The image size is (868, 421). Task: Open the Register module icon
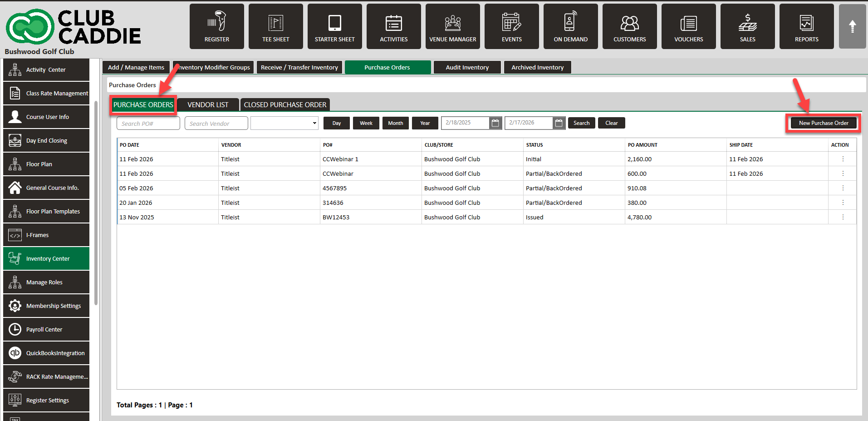pyautogui.click(x=217, y=26)
